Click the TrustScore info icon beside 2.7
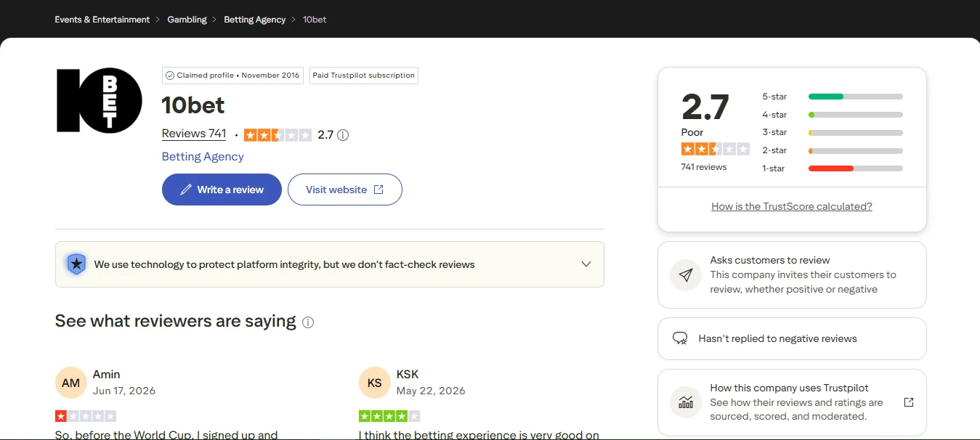The image size is (980, 440). coord(344,135)
